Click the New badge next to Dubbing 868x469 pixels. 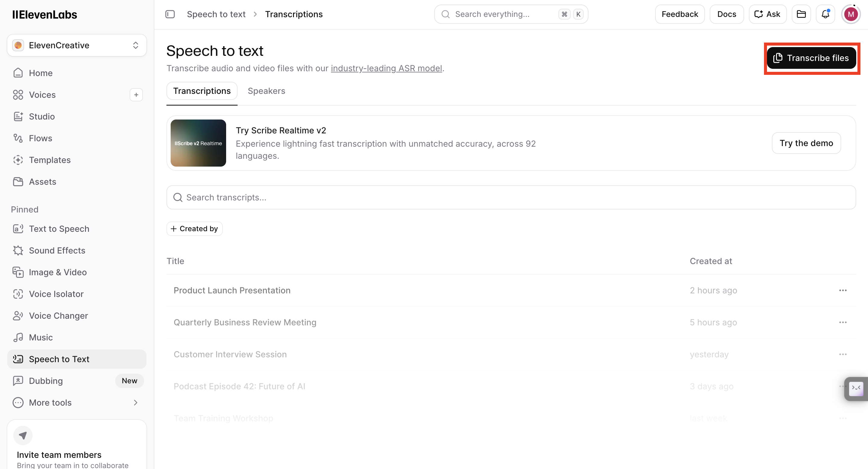coord(129,381)
